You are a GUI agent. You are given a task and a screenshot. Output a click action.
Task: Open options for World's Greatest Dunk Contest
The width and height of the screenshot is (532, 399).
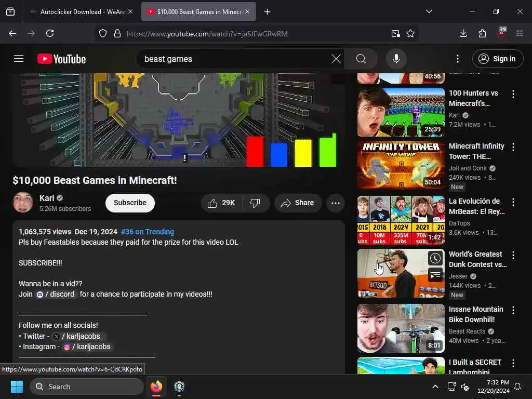[513, 255]
